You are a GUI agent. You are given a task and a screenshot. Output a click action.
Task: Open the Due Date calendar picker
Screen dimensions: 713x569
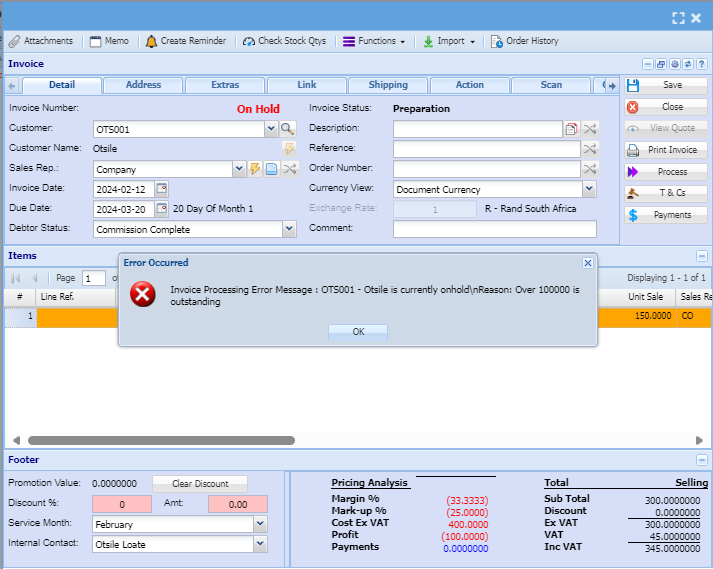click(162, 209)
